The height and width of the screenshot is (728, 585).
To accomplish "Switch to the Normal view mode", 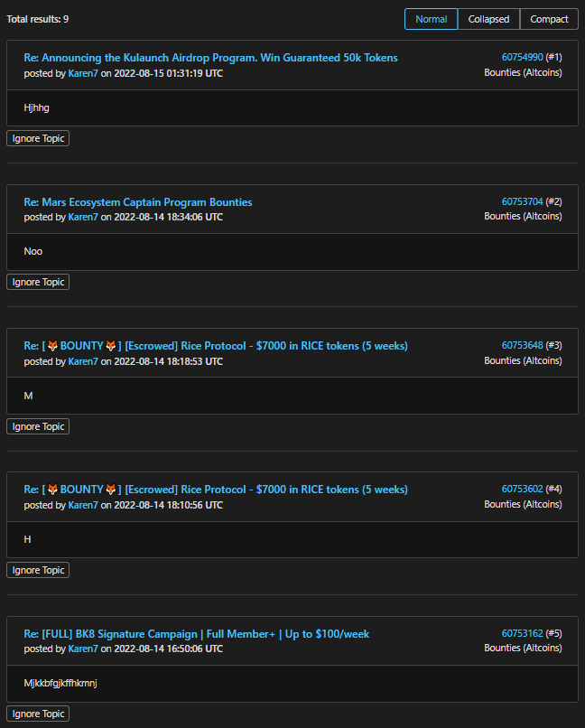I will tap(431, 19).
